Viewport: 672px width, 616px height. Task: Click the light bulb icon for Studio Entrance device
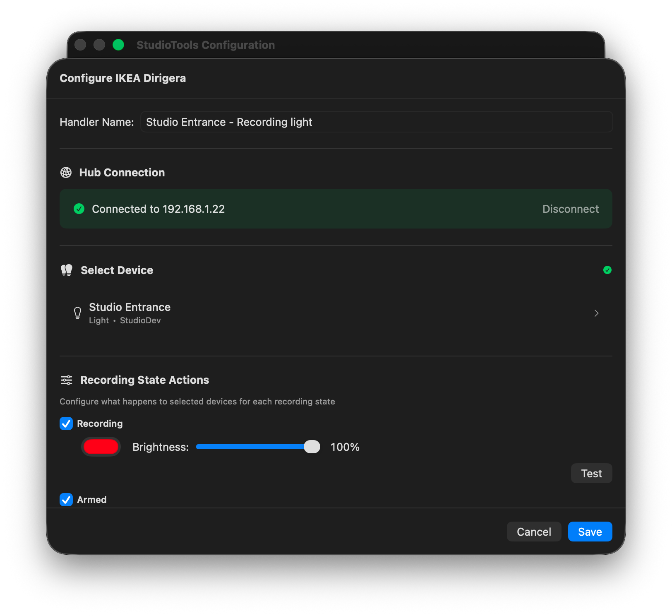(x=77, y=313)
